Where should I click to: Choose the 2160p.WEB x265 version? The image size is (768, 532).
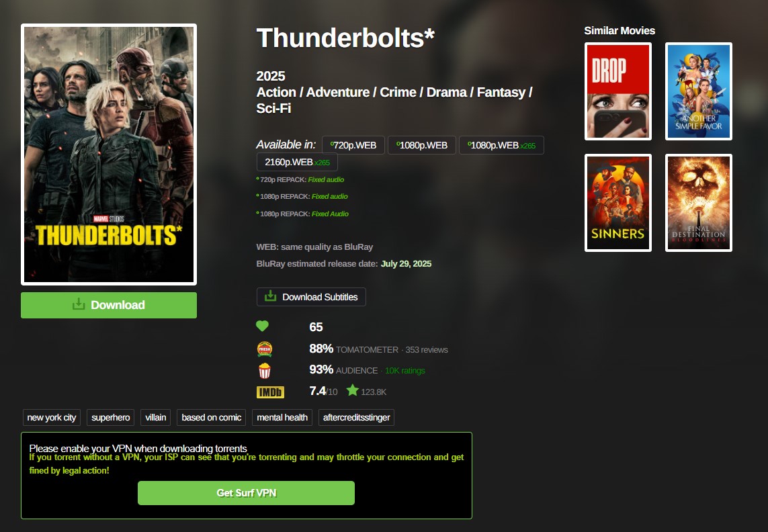point(297,162)
